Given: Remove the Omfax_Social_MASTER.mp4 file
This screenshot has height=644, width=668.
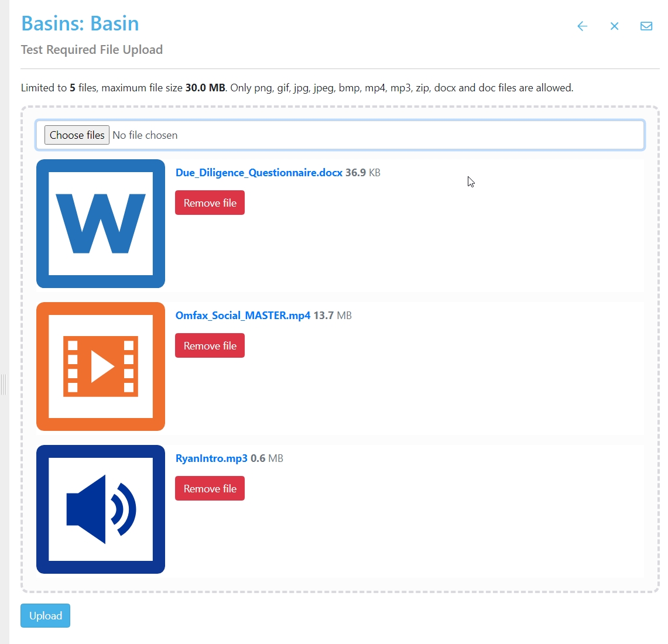Looking at the screenshot, I should tap(210, 346).
